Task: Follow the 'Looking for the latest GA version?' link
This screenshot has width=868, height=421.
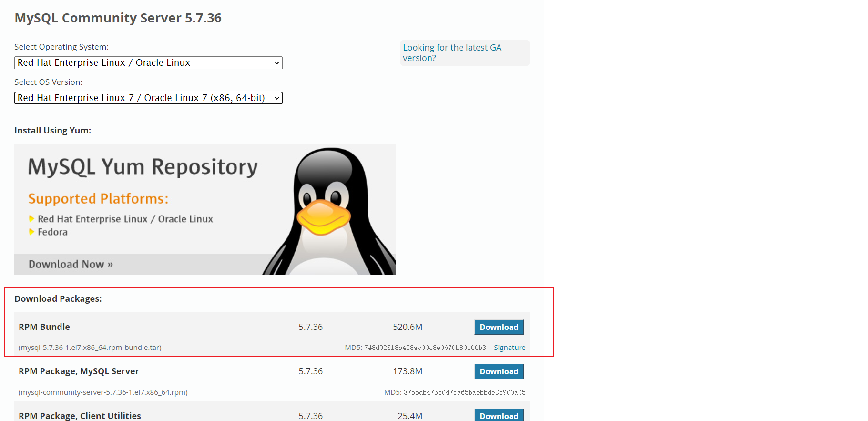Action: (x=452, y=52)
